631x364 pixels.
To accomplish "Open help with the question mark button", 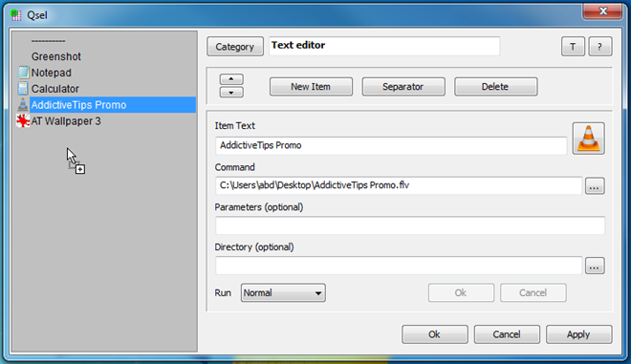I will [600, 47].
